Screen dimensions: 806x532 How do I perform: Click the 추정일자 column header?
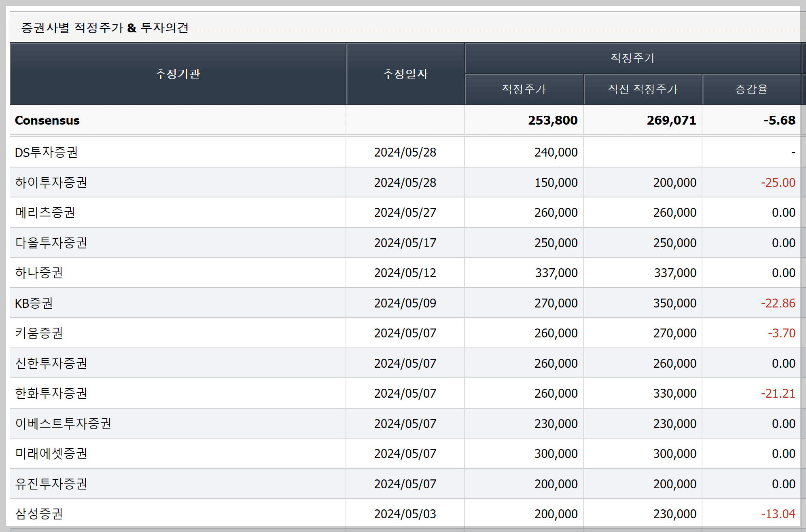(x=405, y=74)
